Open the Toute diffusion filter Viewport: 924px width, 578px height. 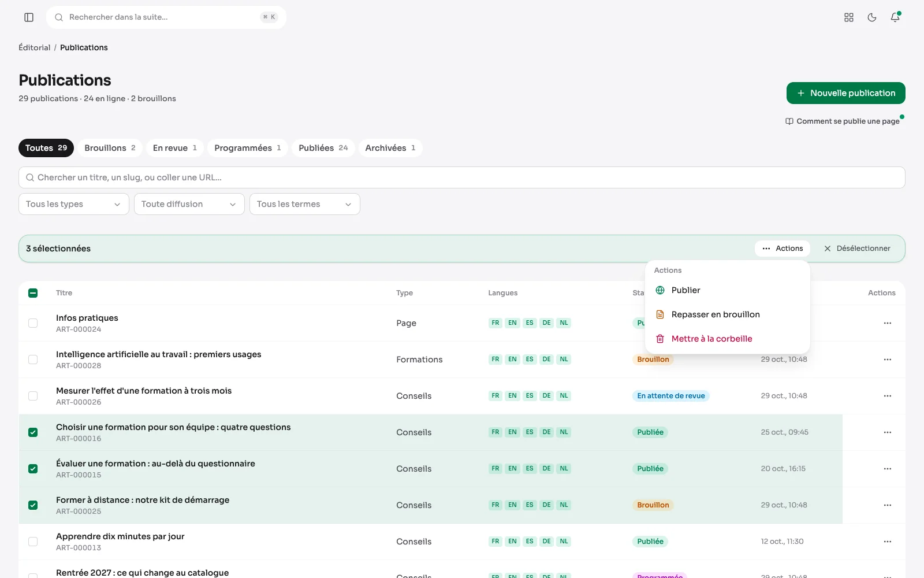(x=189, y=204)
